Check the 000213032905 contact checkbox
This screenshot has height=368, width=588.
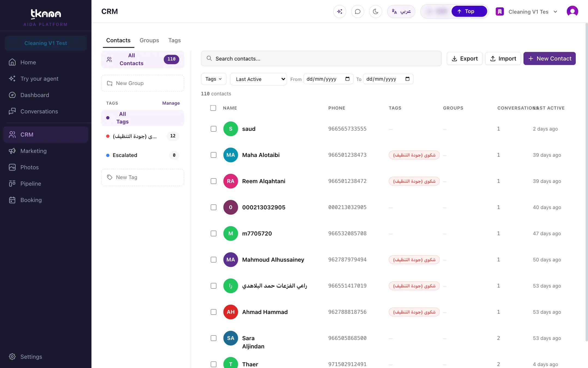(x=213, y=207)
